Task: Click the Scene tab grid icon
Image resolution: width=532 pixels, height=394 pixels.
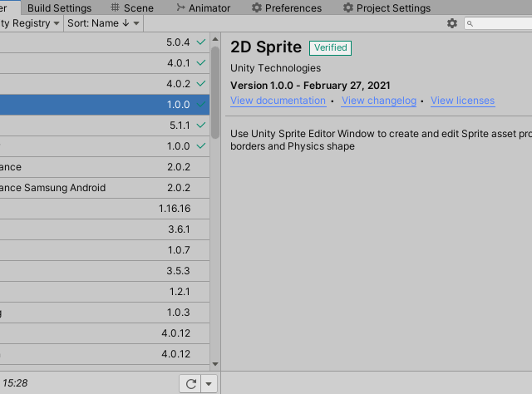Action: (x=116, y=7)
